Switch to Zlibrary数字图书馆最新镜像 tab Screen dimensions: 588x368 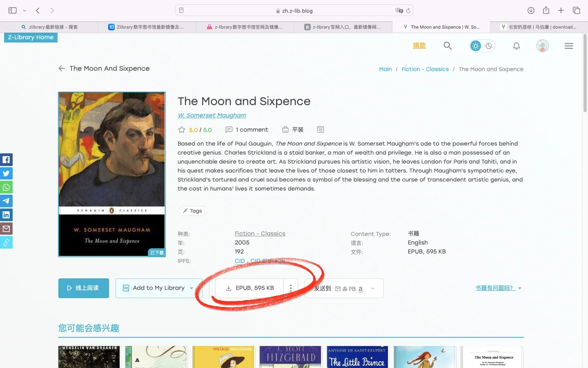tap(147, 27)
